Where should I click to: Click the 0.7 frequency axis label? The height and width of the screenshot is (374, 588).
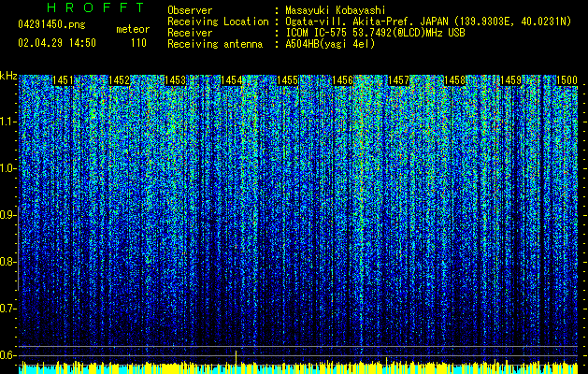pyautogui.click(x=8, y=309)
